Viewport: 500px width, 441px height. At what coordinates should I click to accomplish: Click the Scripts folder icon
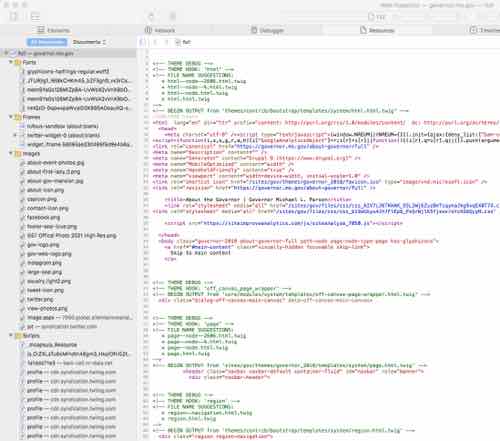click(x=18, y=336)
